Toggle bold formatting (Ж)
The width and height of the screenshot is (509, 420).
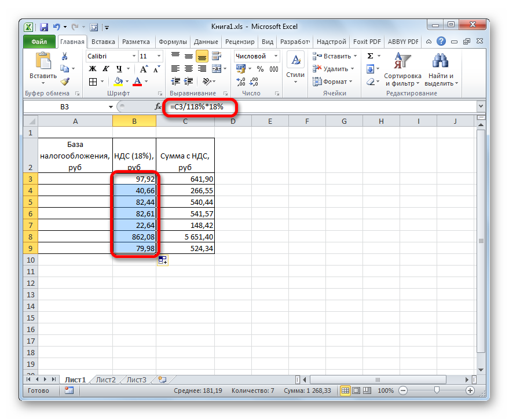(91, 69)
